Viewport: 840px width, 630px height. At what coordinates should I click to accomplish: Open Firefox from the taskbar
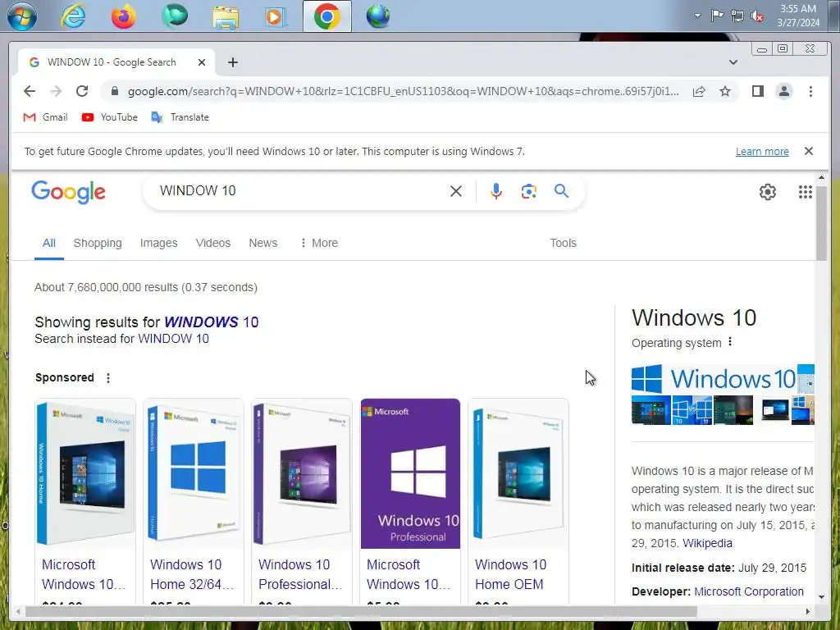click(x=123, y=16)
